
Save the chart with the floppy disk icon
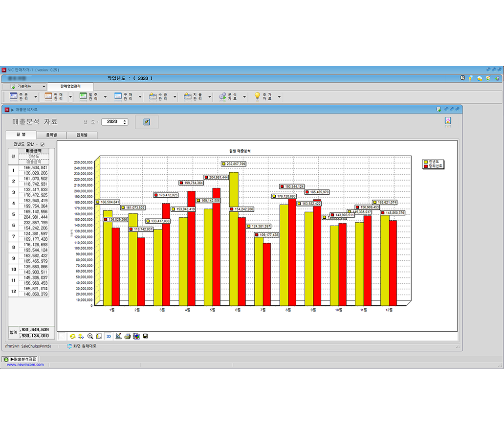point(145,336)
